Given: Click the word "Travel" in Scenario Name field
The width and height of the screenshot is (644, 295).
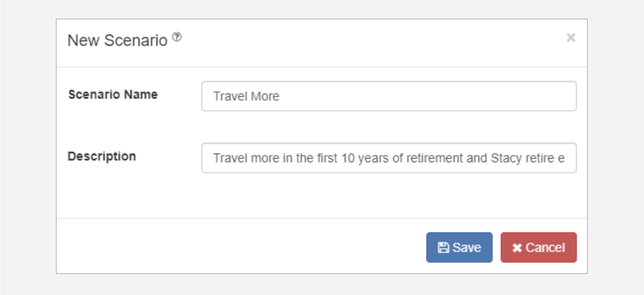Looking at the screenshot, I should 230,96.
